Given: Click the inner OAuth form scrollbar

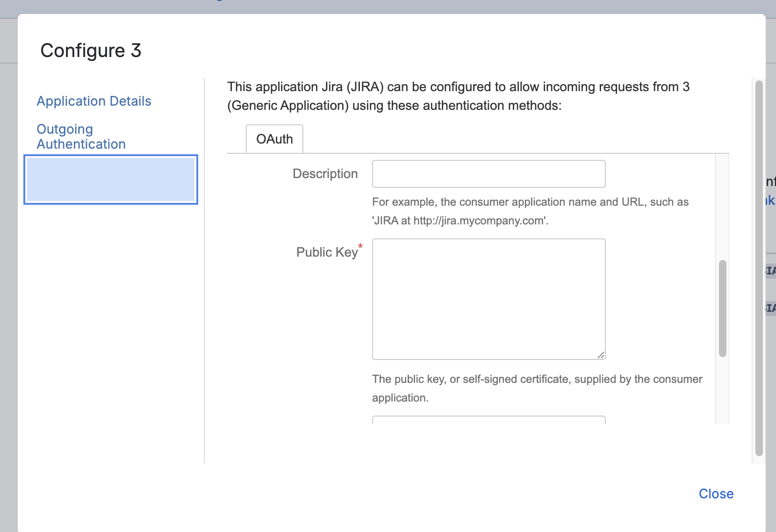Looking at the screenshot, I should click(723, 309).
